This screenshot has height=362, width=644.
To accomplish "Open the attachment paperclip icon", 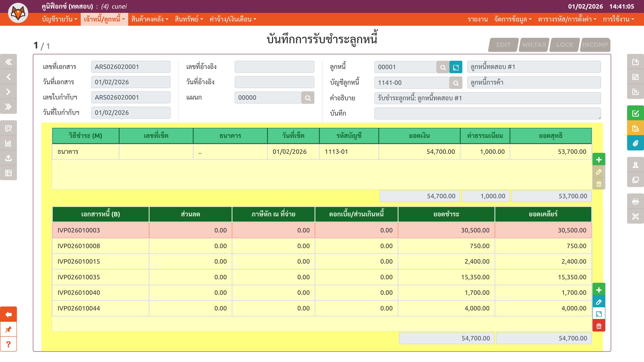I will [x=635, y=143].
